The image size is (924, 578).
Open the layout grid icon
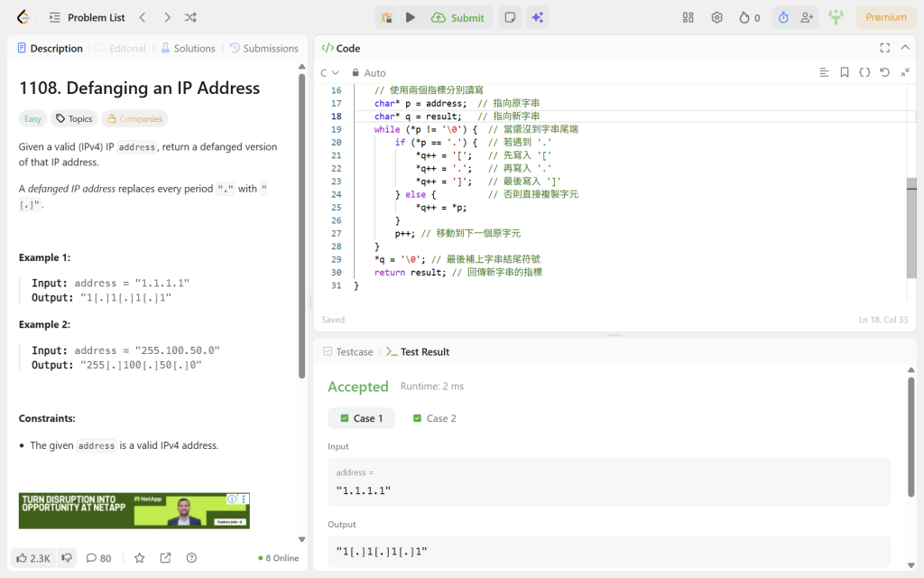tap(688, 18)
